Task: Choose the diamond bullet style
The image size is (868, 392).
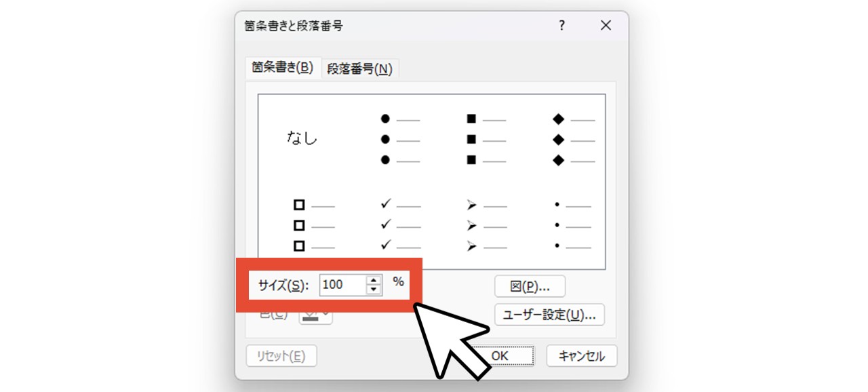Action: pos(574,139)
